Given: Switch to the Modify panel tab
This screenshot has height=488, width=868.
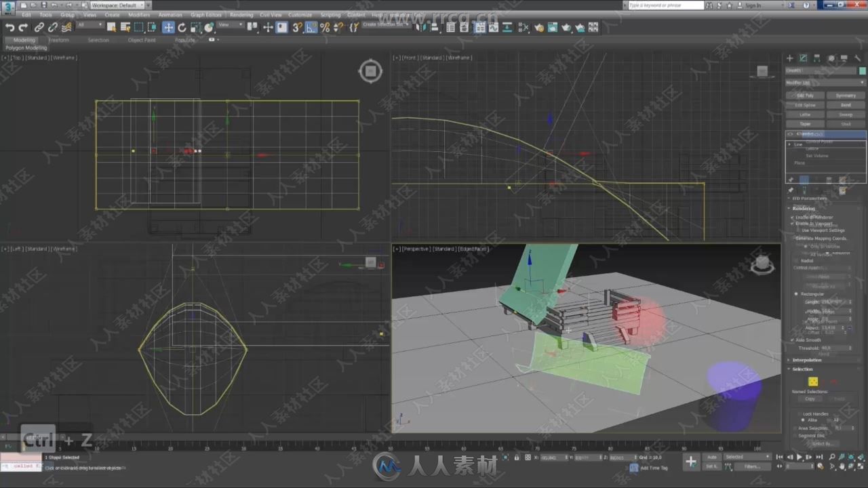Looking at the screenshot, I should click(803, 58).
